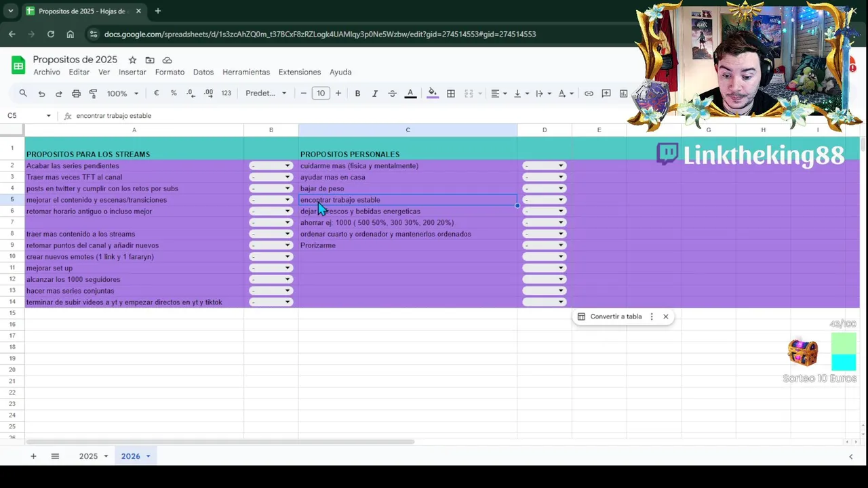The height and width of the screenshot is (488, 868).
Task: Open the vertical align dropdown
Action: point(521,94)
